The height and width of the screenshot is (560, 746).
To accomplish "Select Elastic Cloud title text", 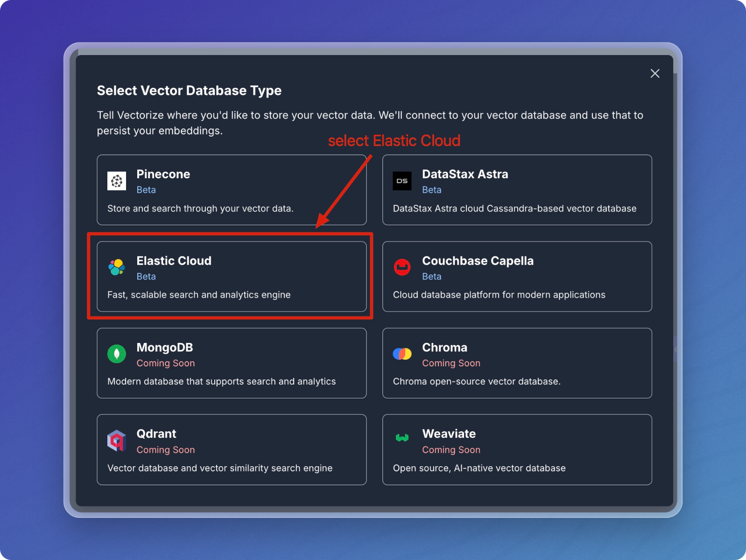I will coord(174,261).
